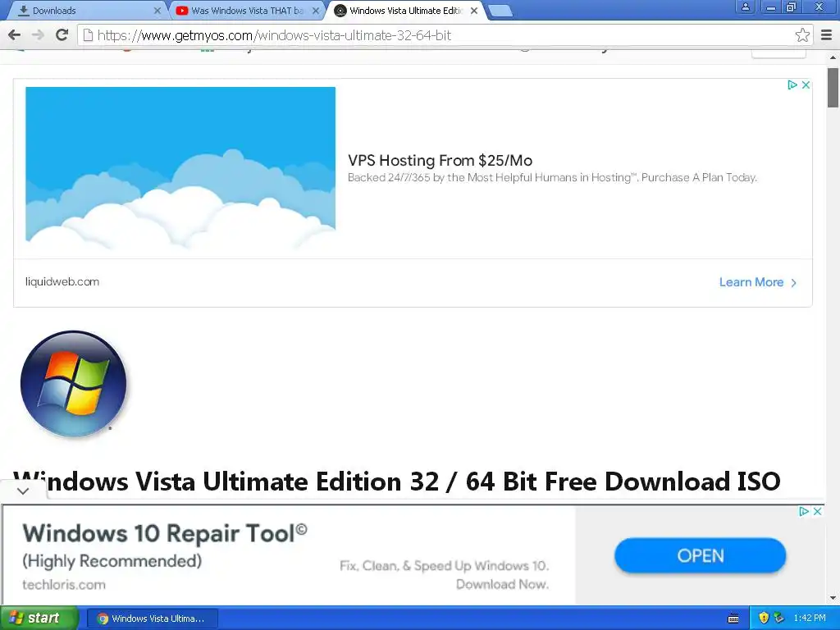Click the AdChoices icon on VPS ad
The height and width of the screenshot is (630, 840).
(792, 84)
